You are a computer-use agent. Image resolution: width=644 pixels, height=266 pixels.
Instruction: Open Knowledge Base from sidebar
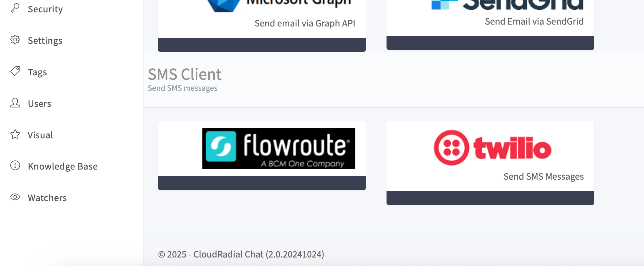coord(63,166)
